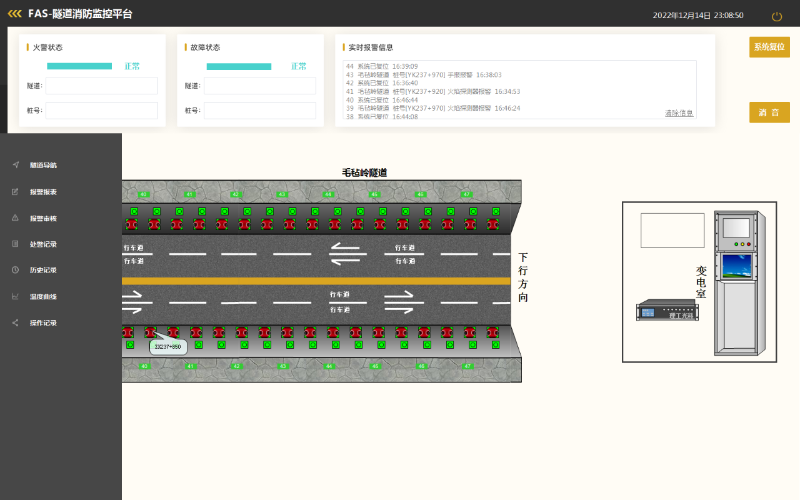800x500 pixels.
Task: Click the 历史记录 clock icon
Action: pos(15,270)
